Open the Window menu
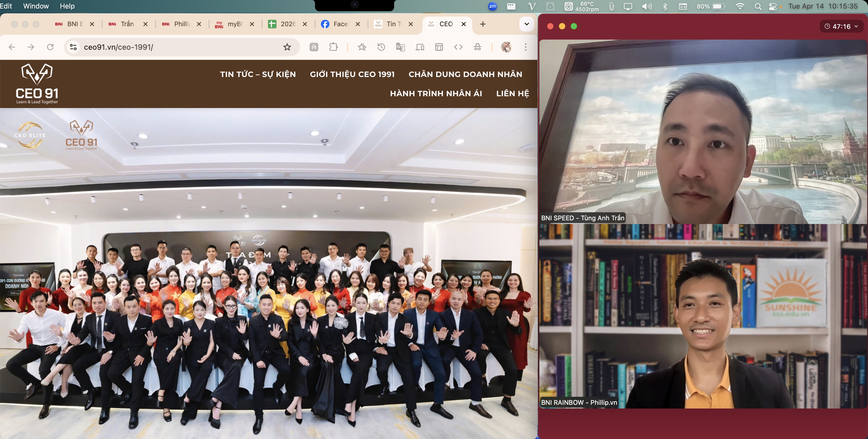The width and height of the screenshot is (868, 439). click(x=36, y=6)
